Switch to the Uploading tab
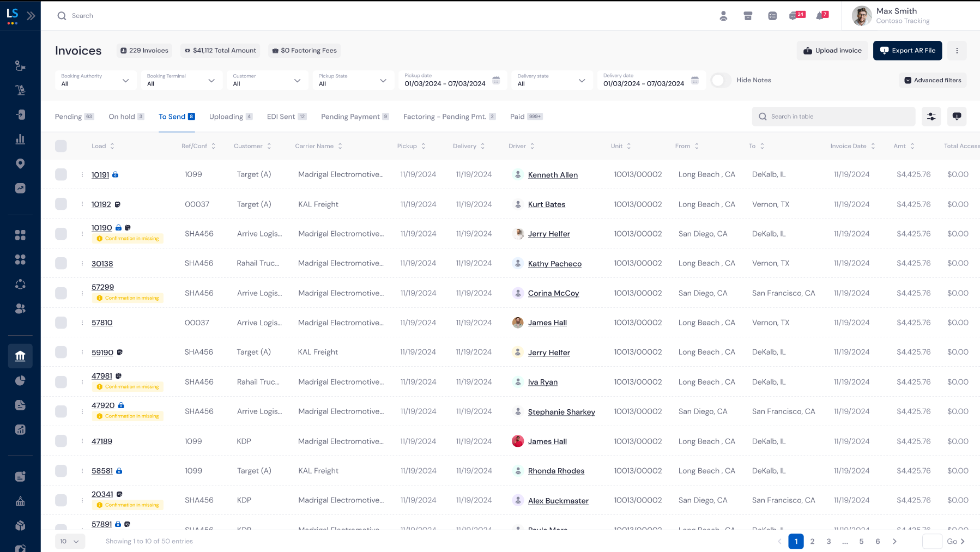 tap(231, 117)
